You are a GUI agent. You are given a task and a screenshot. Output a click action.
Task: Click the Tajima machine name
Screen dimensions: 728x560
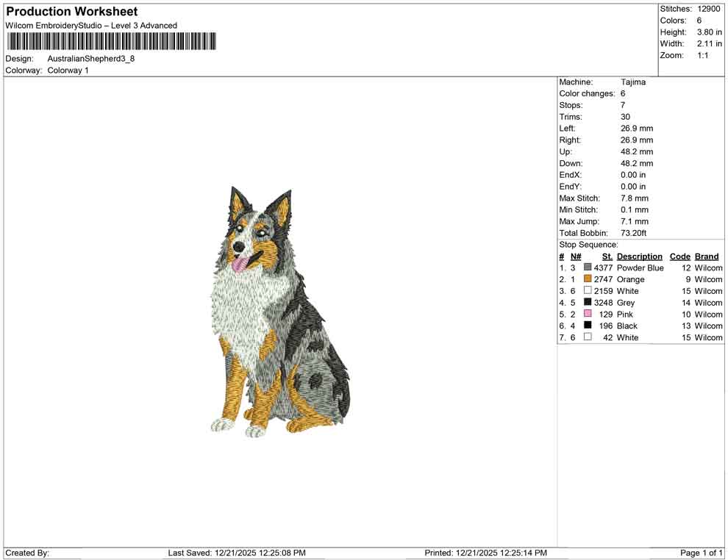click(x=634, y=82)
